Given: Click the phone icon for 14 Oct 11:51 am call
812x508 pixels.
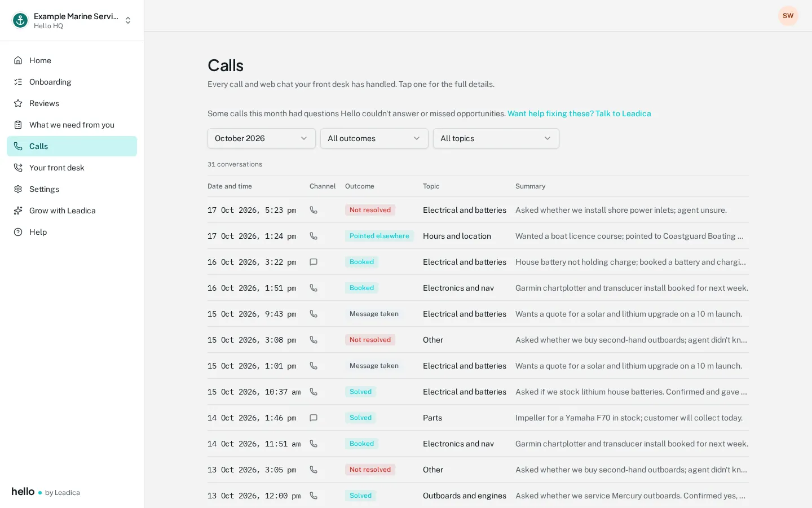Looking at the screenshot, I should click(x=314, y=444).
